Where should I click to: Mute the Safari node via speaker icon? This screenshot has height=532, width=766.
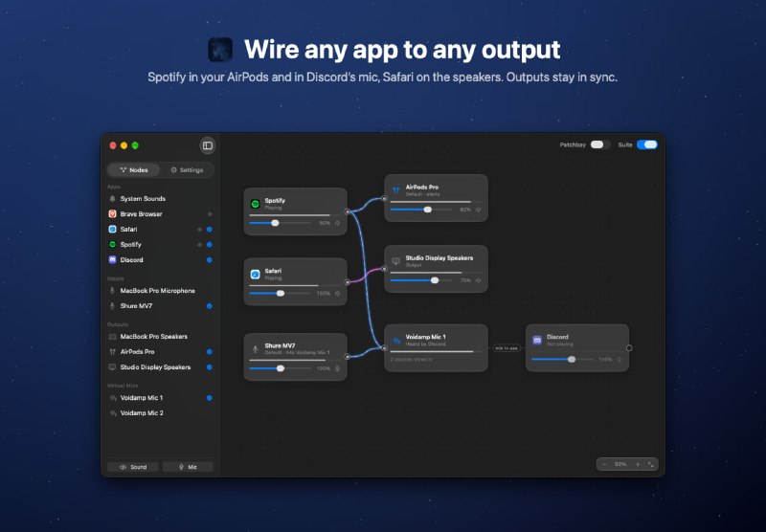(338, 294)
